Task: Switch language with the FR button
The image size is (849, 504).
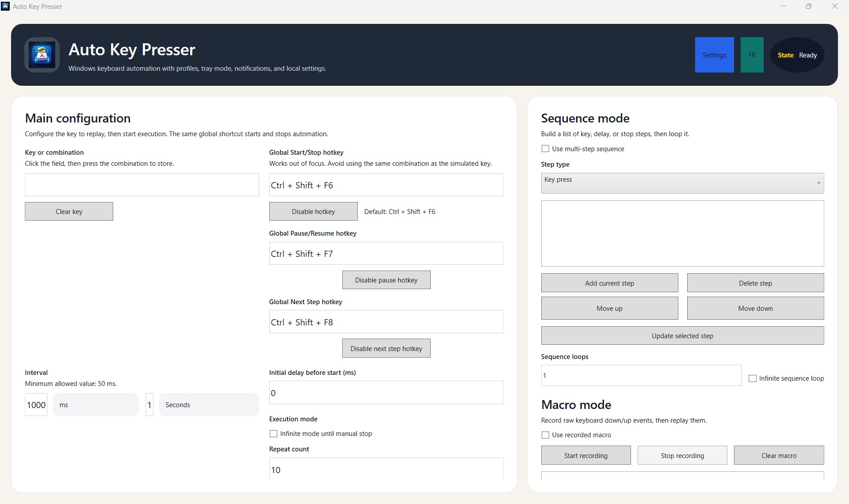Action: coord(752,55)
